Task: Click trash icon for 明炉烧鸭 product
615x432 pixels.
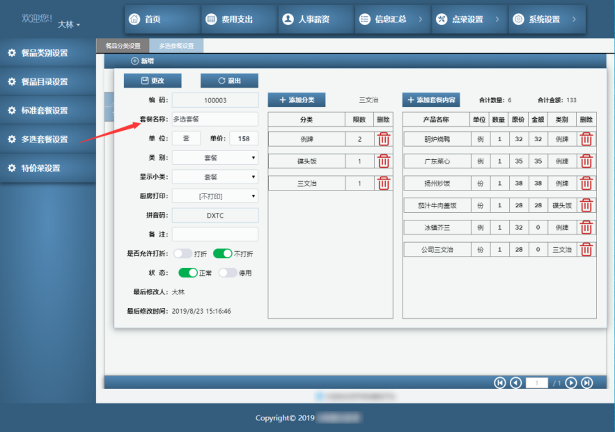Action: [x=586, y=139]
